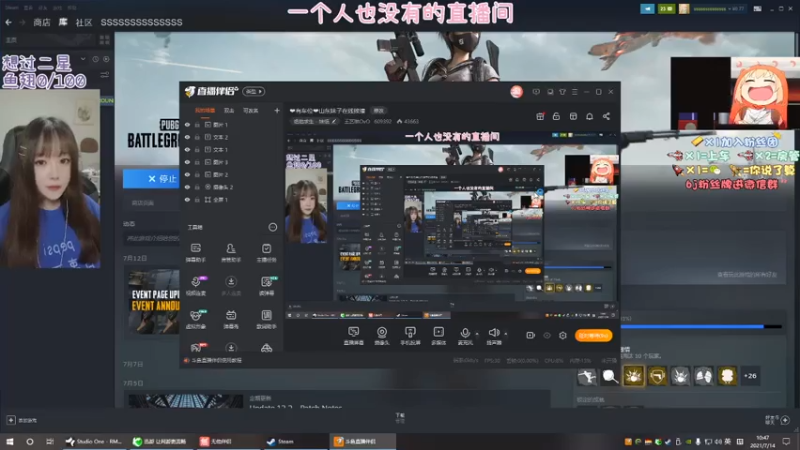Screen dimensions: 800x450
Task: Open the 斗鱼直播伴侣 tutorial link at bottom
Action: 216,360
